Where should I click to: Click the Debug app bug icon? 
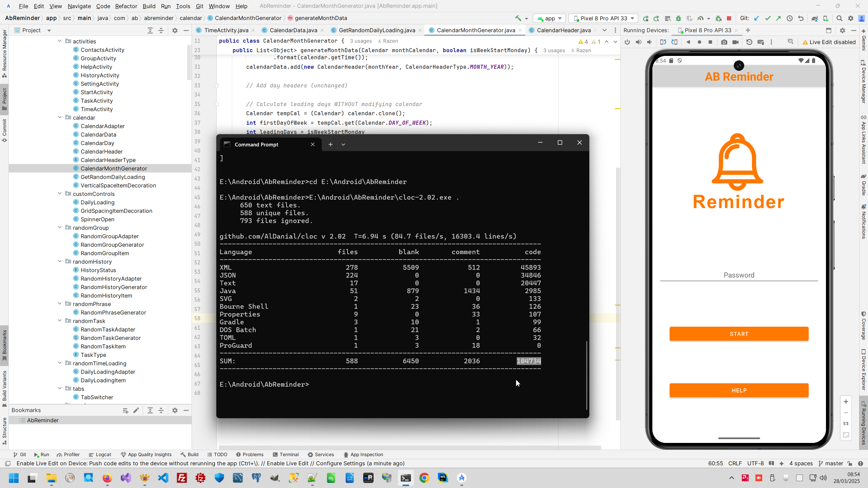[678, 18]
